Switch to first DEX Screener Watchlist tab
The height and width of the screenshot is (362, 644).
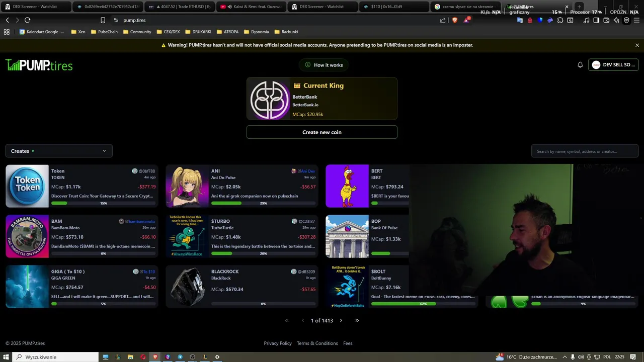[35, 7]
